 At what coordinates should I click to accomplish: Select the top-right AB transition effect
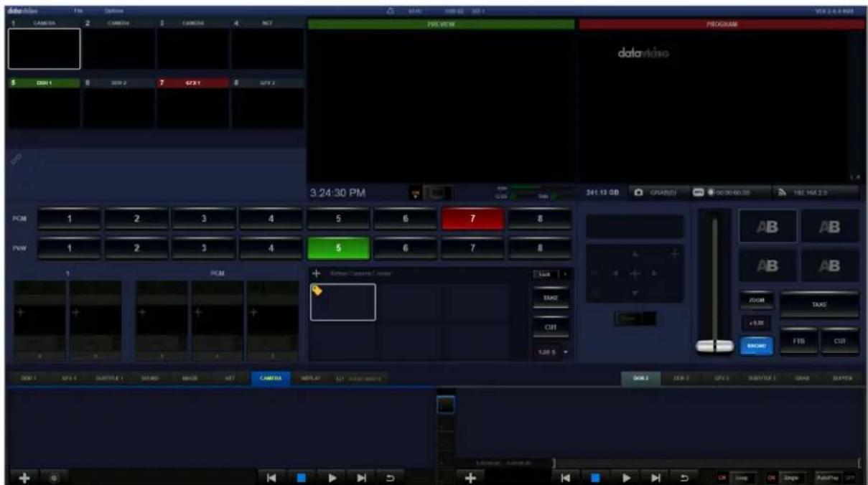pos(830,227)
